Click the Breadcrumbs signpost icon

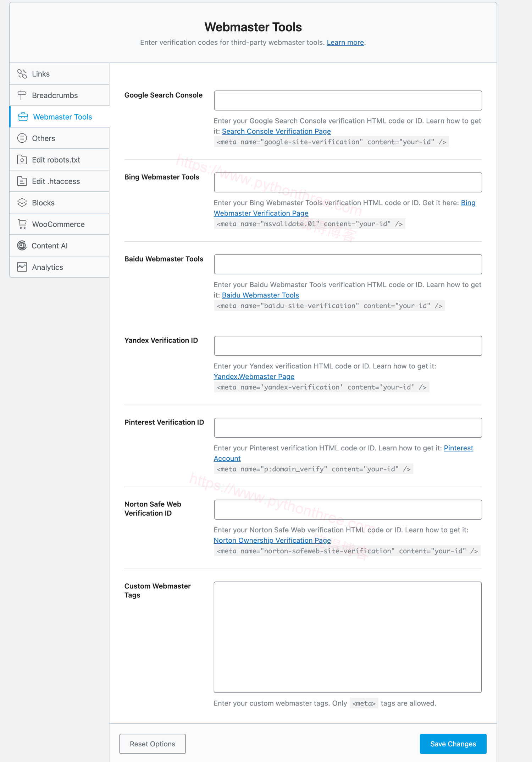click(x=22, y=95)
